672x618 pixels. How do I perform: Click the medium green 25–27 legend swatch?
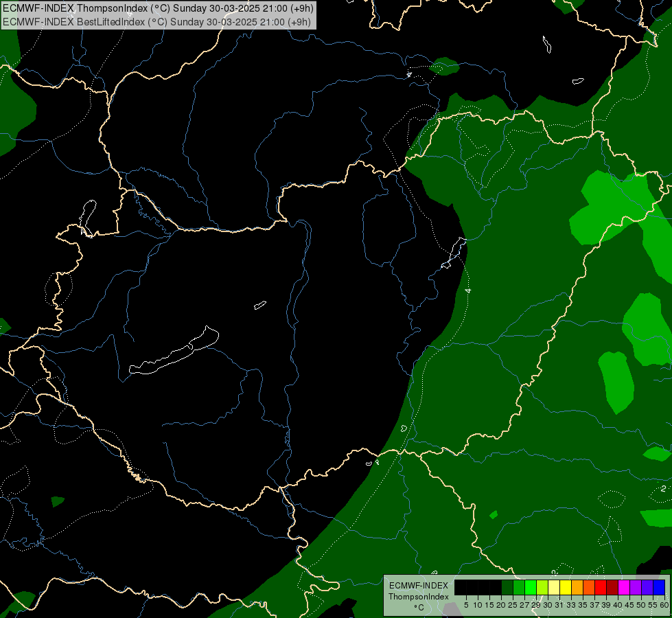(x=519, y=587)
